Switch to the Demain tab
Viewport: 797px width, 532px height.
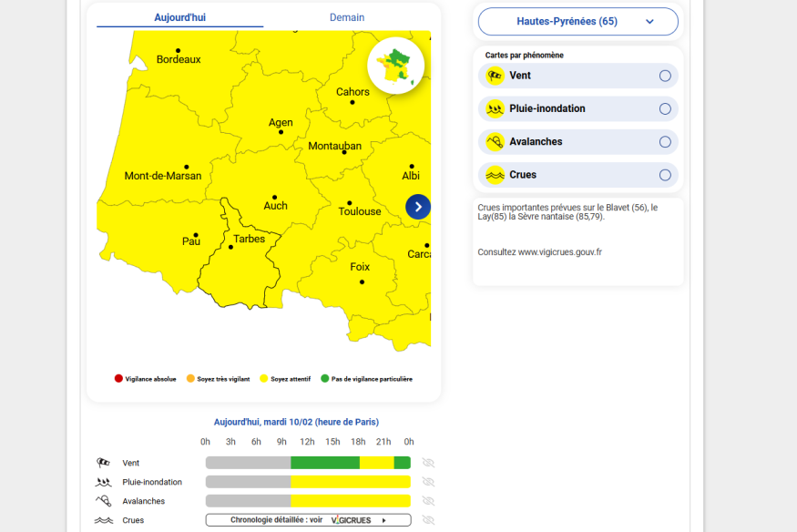coord(346,17)
